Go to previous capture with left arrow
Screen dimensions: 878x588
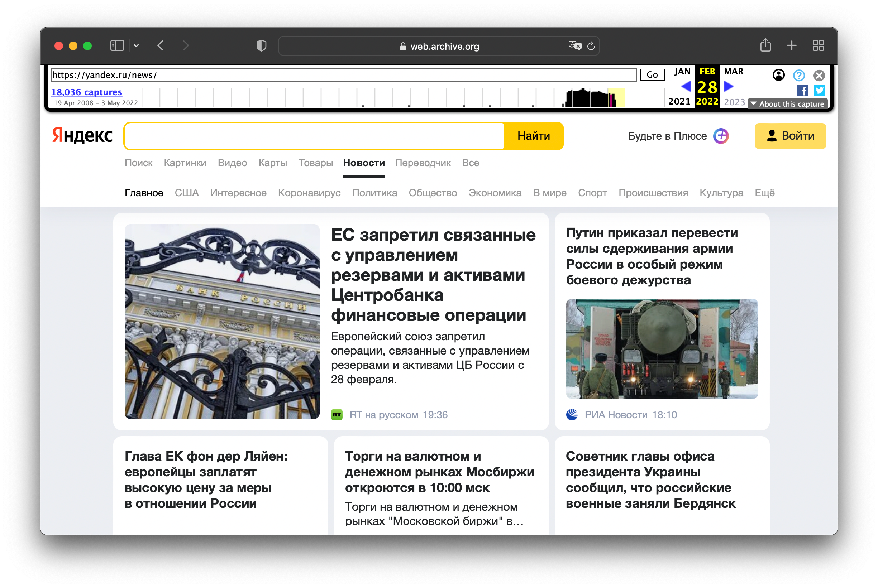coord(686,87)
